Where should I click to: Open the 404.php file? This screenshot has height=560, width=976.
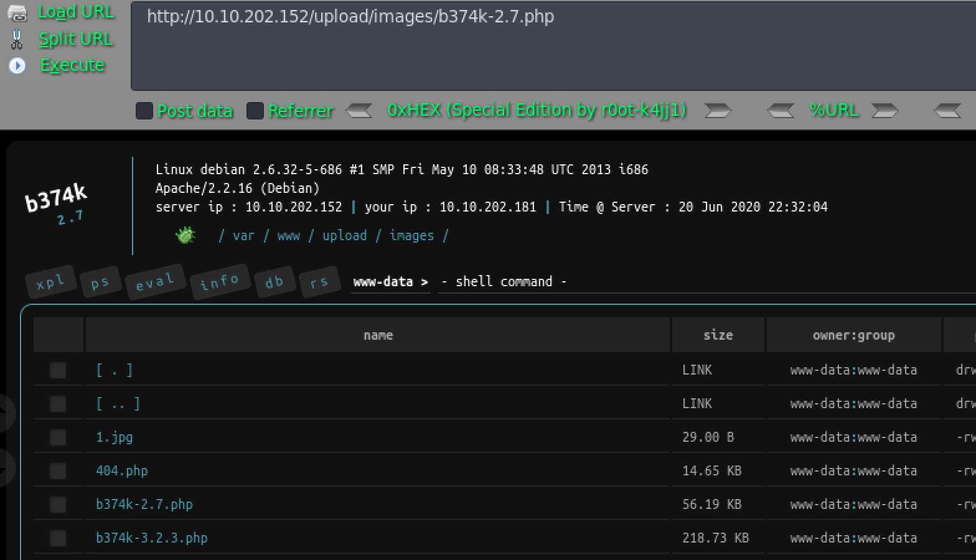121,471
